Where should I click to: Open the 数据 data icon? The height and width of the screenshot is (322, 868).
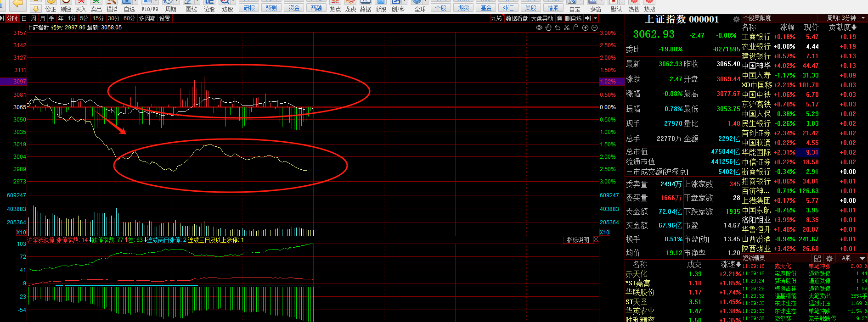point(366,6)
